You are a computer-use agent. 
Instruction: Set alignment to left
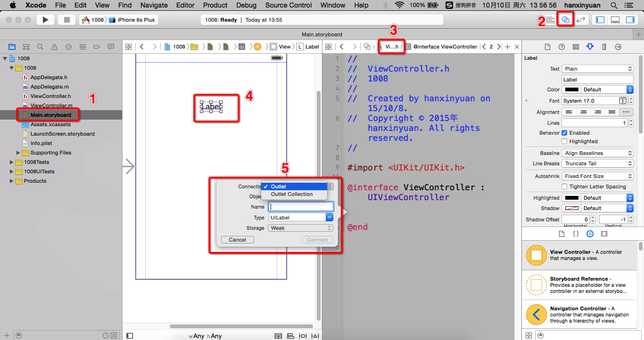[x=569, y=112]
